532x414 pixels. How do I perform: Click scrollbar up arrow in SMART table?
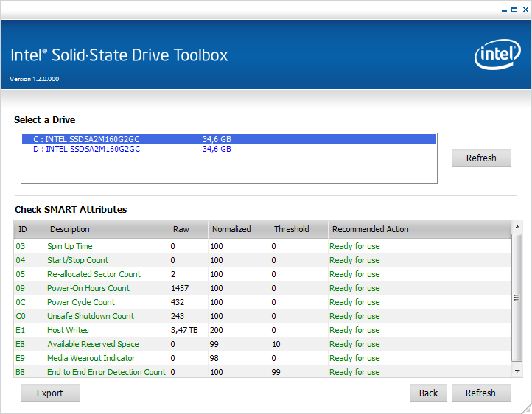pyautogui.click(x=517, y=227)
